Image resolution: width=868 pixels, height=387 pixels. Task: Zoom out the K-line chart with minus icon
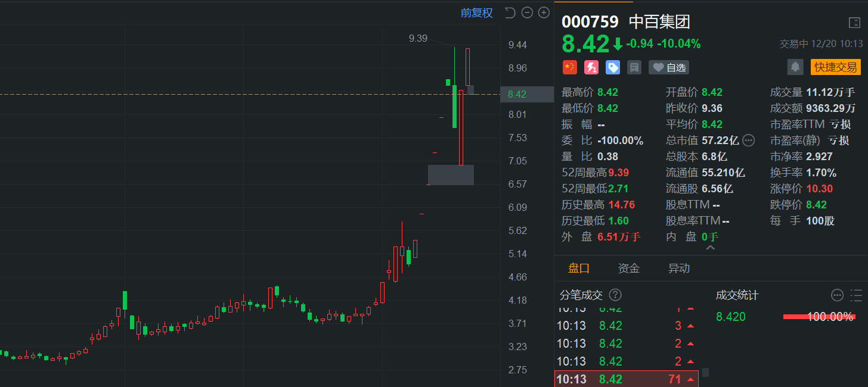(526, 13)
